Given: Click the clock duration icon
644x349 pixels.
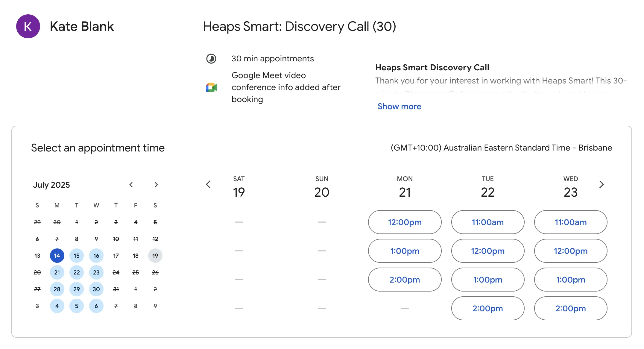Looking at the screenshot, I should pyautogui.click(x=211, y=59).
